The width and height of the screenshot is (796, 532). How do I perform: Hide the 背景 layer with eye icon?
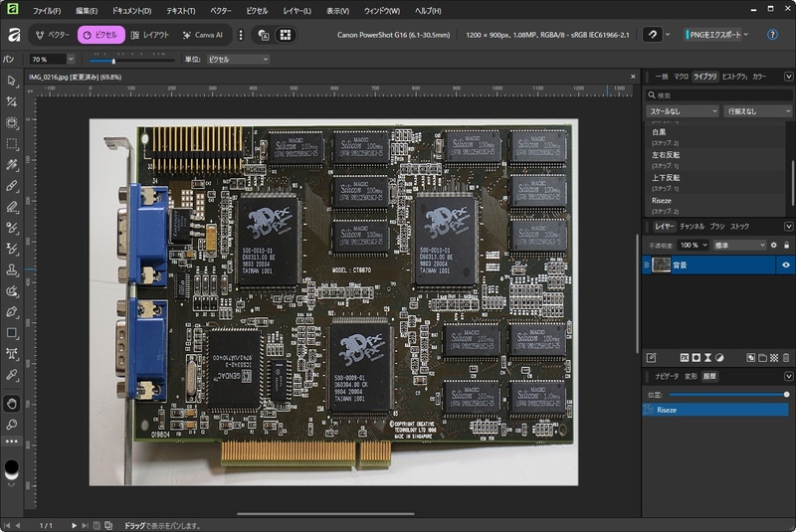pos(785,266)
